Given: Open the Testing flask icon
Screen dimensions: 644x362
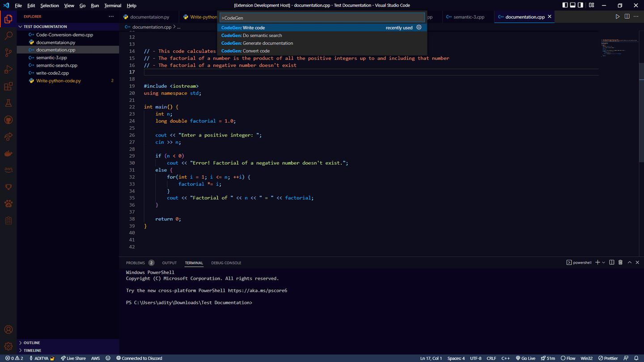Looking at the screenshot, I should [x=8, y=103].
